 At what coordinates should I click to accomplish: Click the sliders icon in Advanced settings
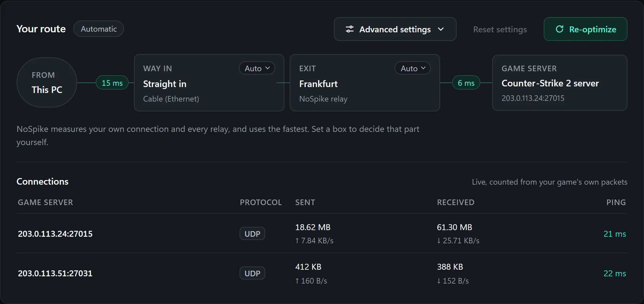tap(350, 29)
